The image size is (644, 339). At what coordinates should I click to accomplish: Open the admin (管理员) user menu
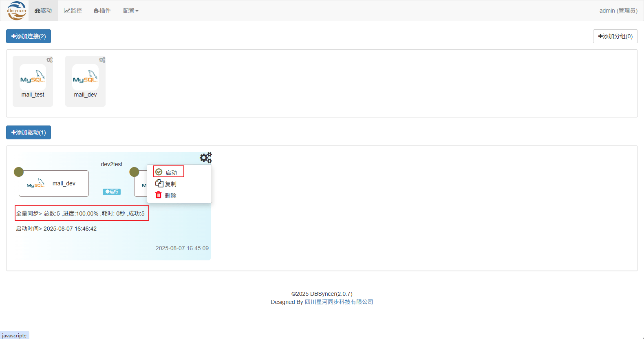618,11
